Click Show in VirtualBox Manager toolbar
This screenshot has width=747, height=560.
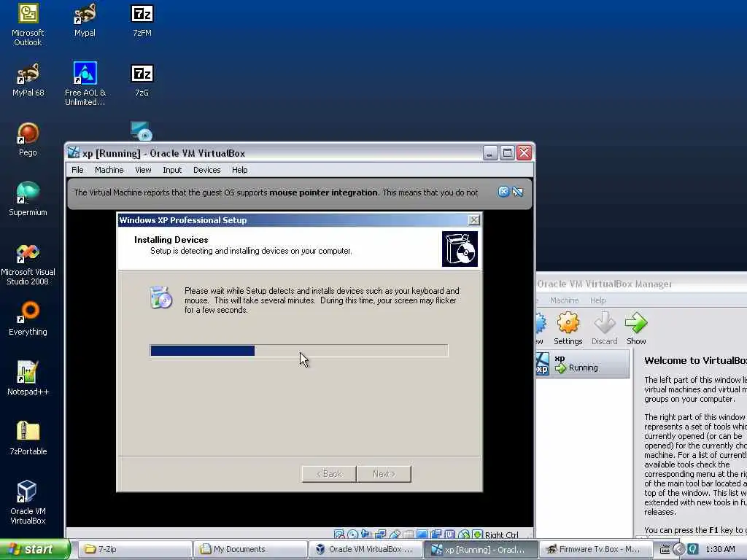coord(636,328)
